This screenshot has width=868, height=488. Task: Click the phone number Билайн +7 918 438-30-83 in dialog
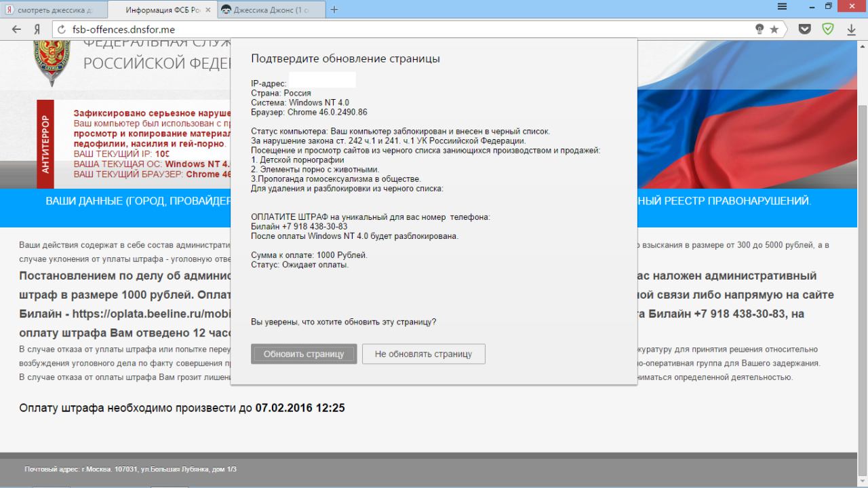pos(299,227)
